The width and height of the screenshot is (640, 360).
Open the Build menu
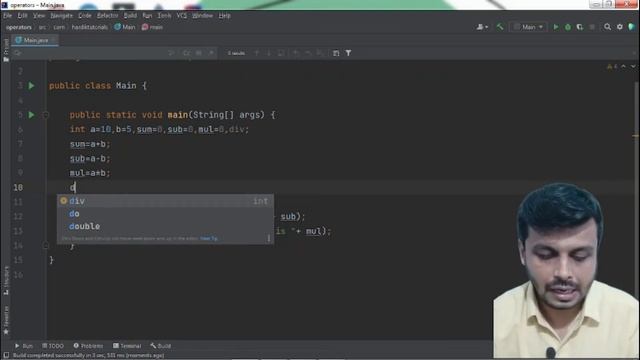tap(130, 16)
